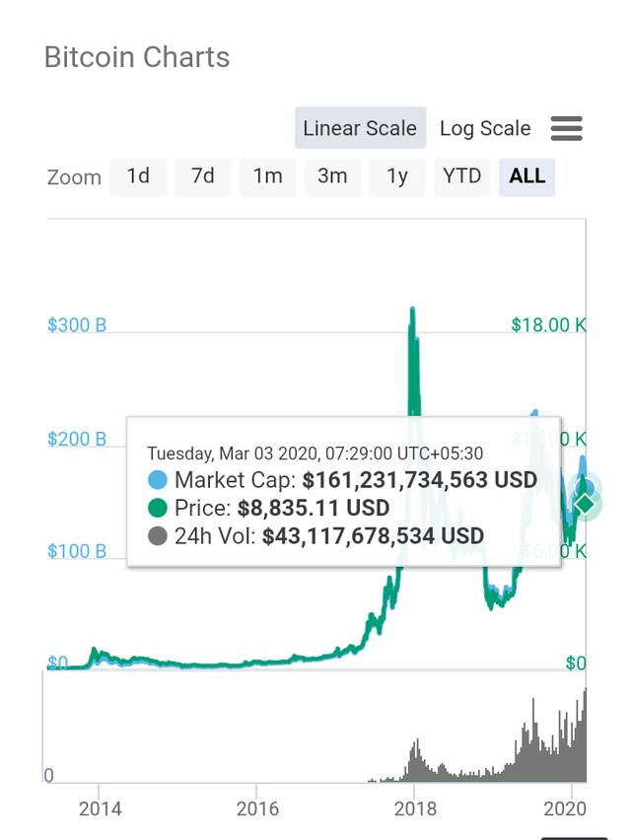Click the $300 B axis label
The image size is (631, 840).
pyautogui.click(x=77, y=325)
